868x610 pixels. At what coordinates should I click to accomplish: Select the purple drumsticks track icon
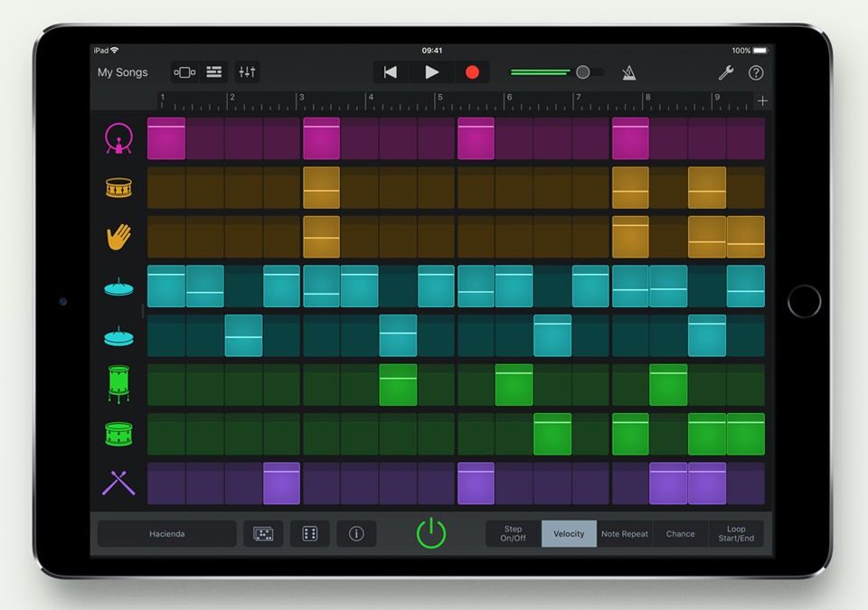coord(118,483)
